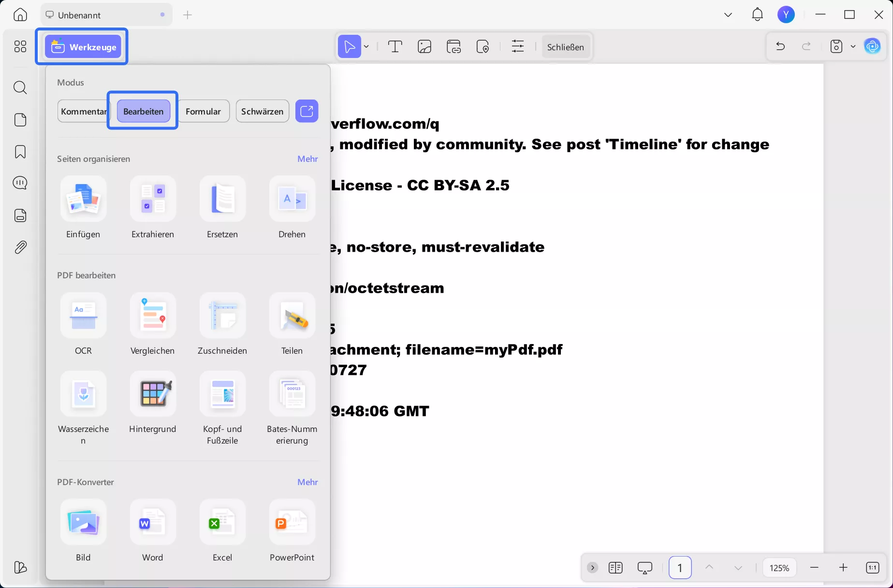Select the Image insert tool
The image size is (893, 588).
(425, 47)
